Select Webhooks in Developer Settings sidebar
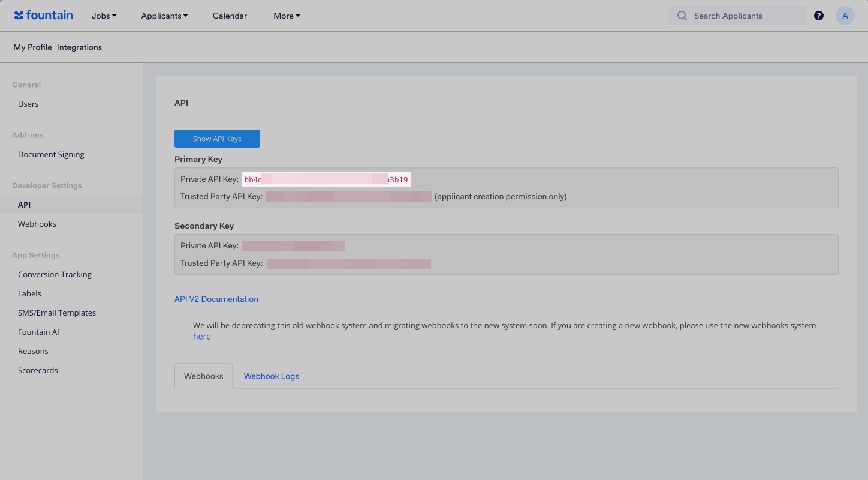Viewport: 868px width, 480px height. tap(37, 224)
